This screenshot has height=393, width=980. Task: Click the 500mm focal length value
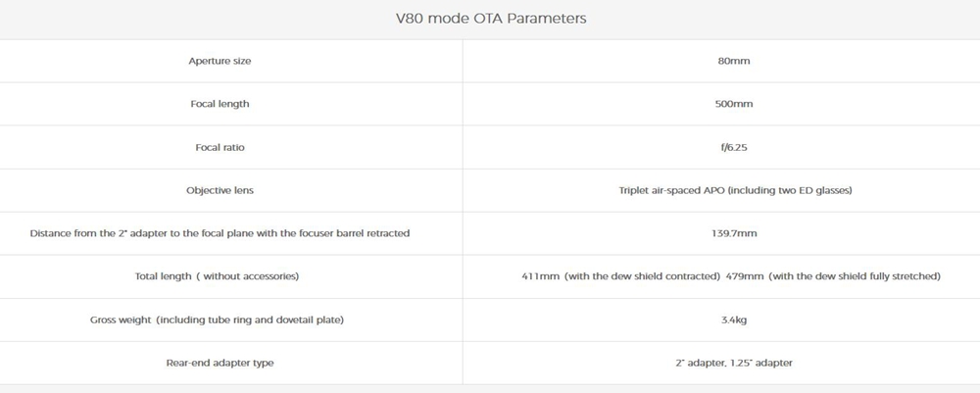(x=734, y=104)
